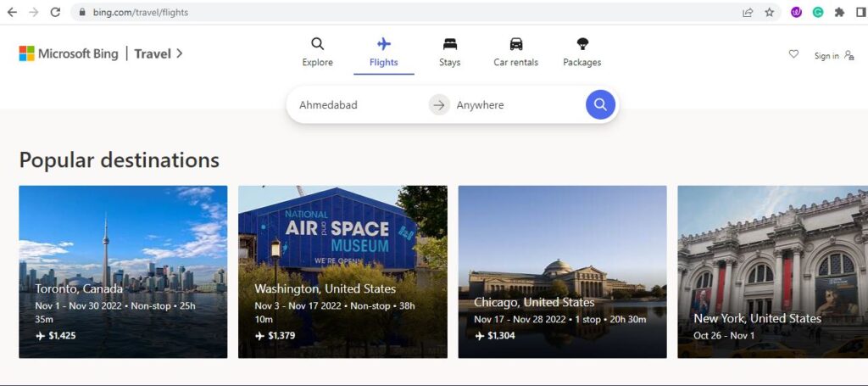This screenshot has width=868, height=386.
Task: Click the browser forward arrow
Action: (x=34, y=12)
